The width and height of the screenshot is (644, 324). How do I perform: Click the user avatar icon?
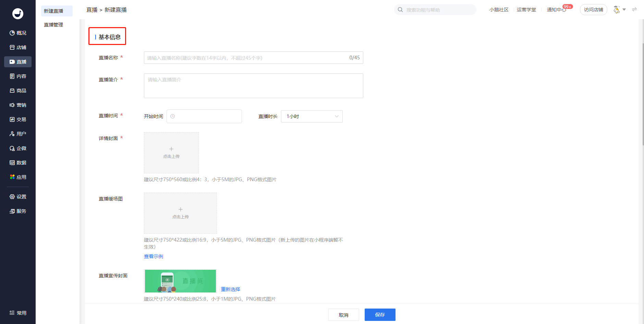coord(617,10)
